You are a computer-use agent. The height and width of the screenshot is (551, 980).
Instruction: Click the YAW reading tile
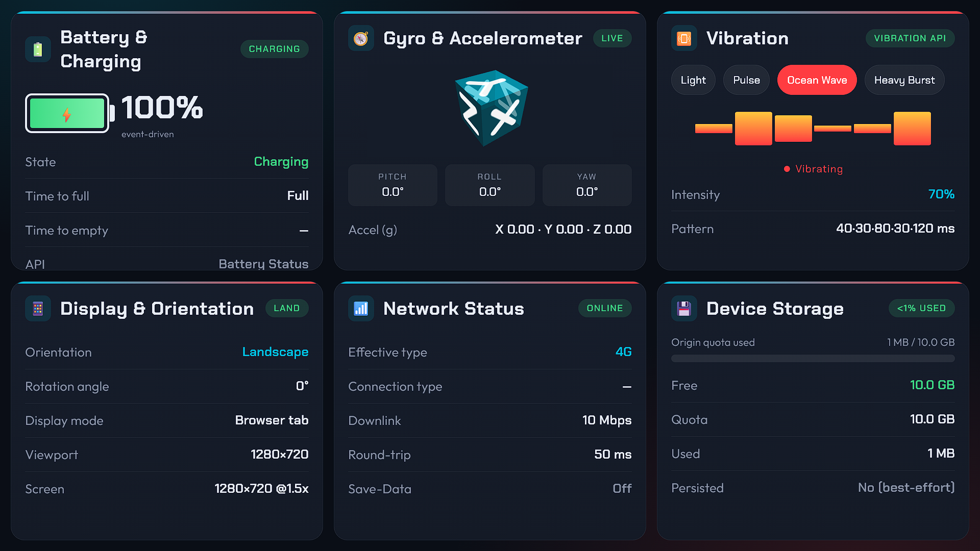coord(587,185)
